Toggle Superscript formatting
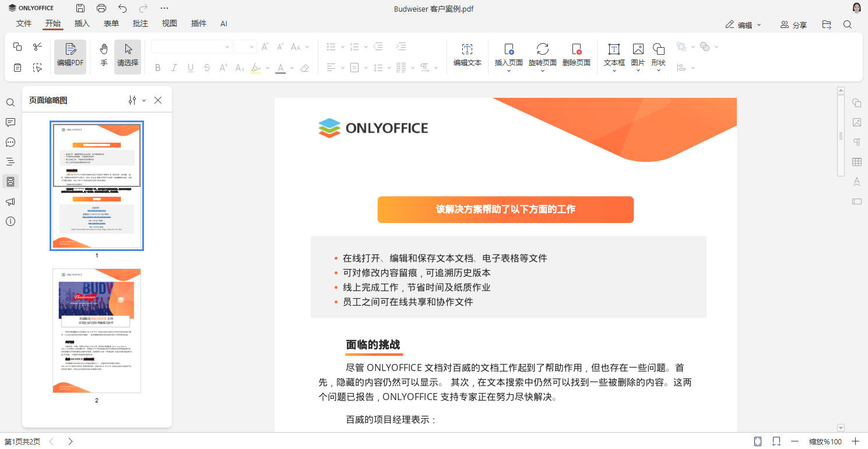868x449 pixels. point(223,68)
